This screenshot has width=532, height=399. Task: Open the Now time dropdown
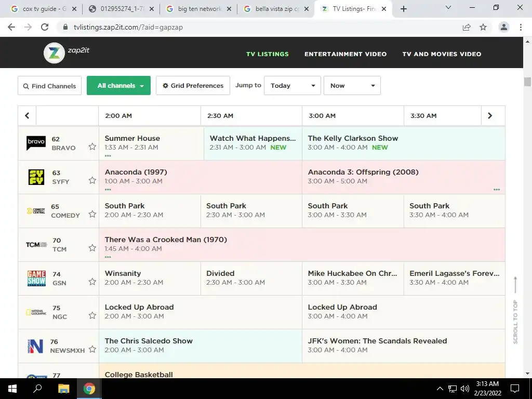pos(352,86)
